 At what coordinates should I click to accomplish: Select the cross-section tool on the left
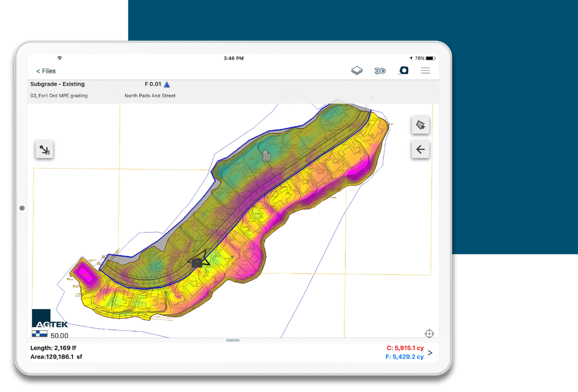(44, 149)
